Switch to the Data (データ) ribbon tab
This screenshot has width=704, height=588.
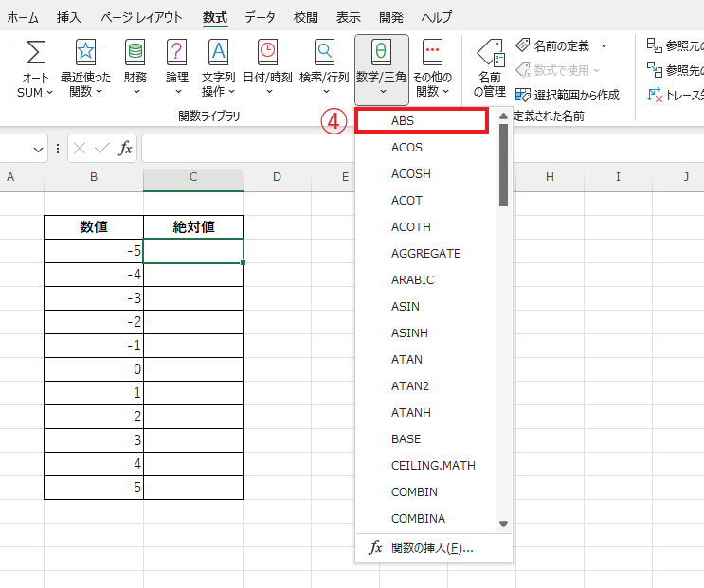261,17
